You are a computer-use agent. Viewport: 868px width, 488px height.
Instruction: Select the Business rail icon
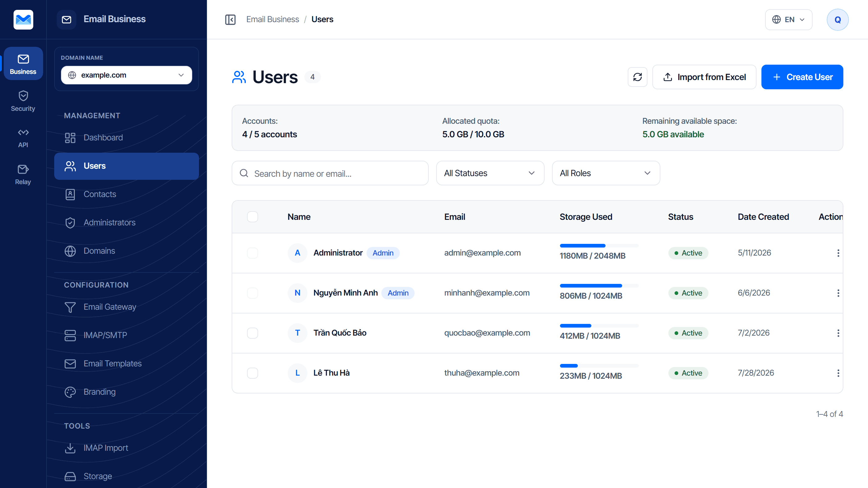click(23, 64)
